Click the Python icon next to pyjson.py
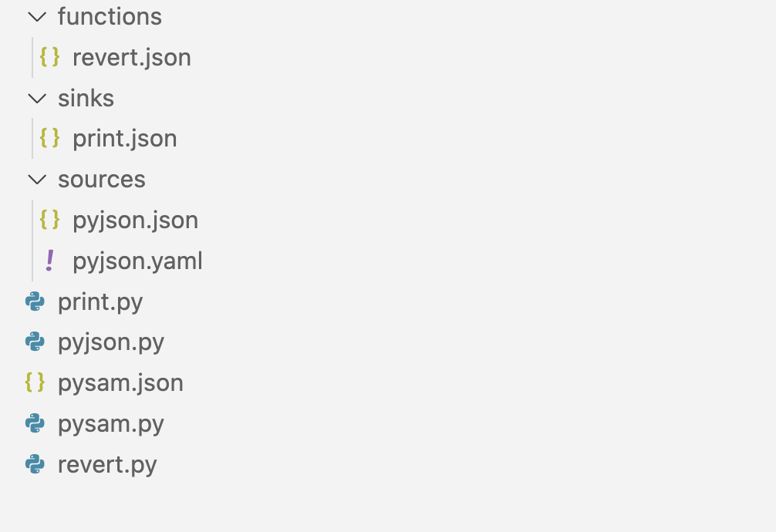Screen dimensions: 776x532 coord(35,342)
